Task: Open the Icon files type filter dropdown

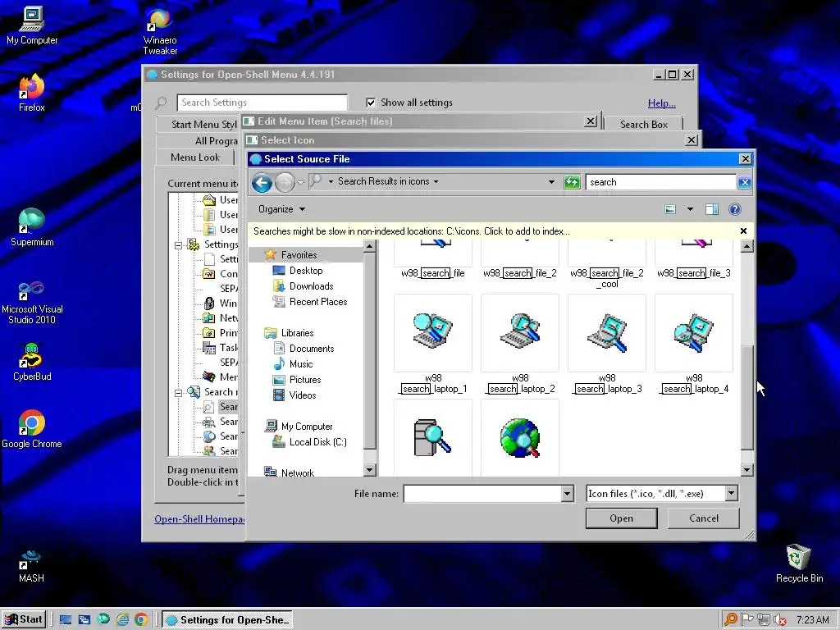Action: 731,493
